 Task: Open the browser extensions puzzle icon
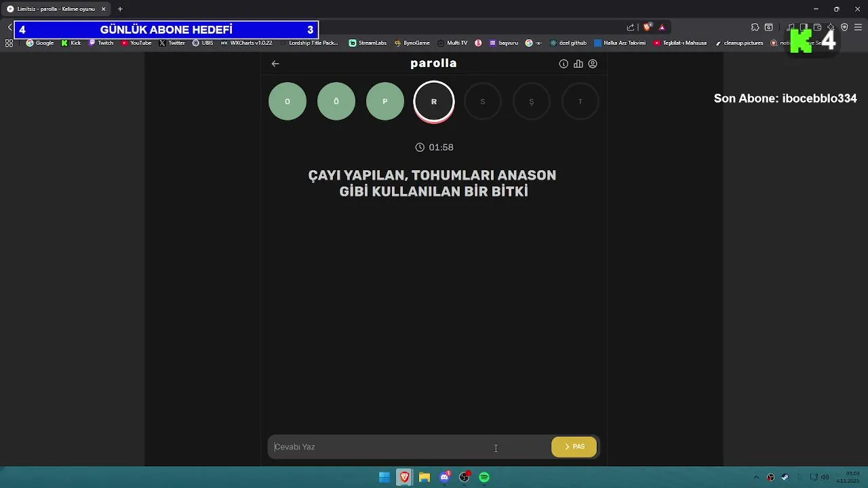pyautogui.click(x=755, y=27)
